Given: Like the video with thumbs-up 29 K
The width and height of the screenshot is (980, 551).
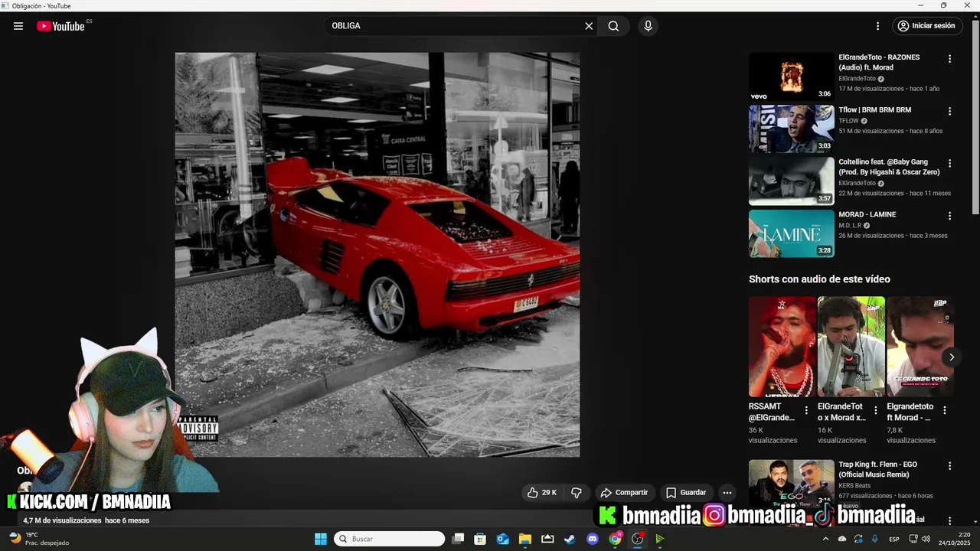Looking at the screenshot, I should pyautogui.click(x=542, y=493).
